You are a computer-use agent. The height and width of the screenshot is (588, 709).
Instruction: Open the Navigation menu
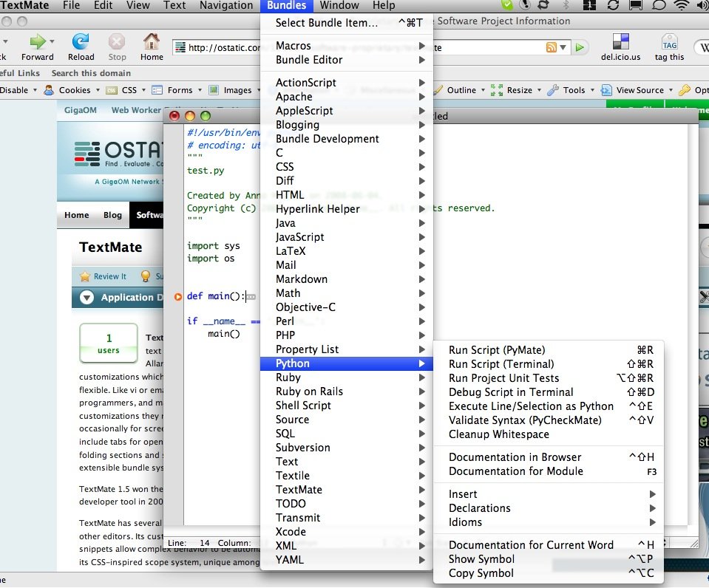point(226,5)
